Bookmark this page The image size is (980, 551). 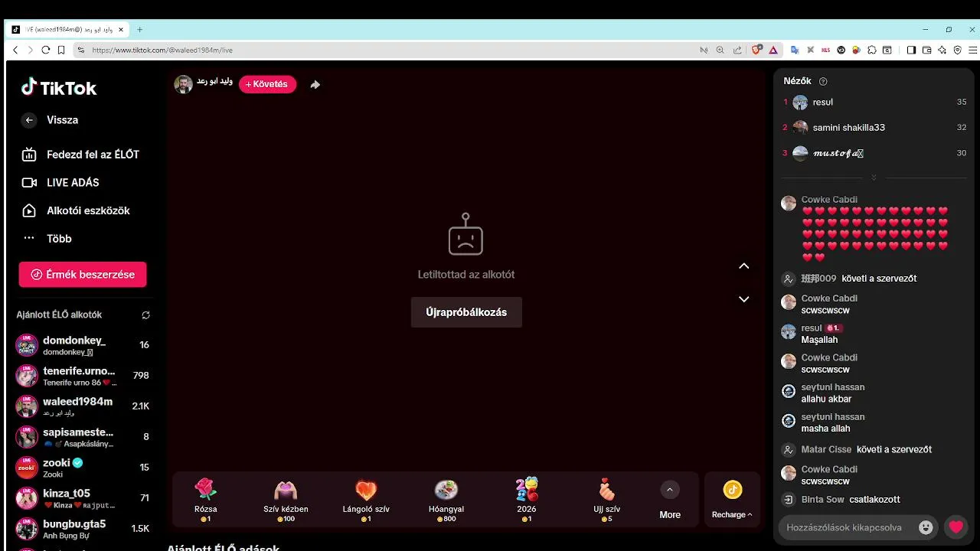tap(61, 50)
